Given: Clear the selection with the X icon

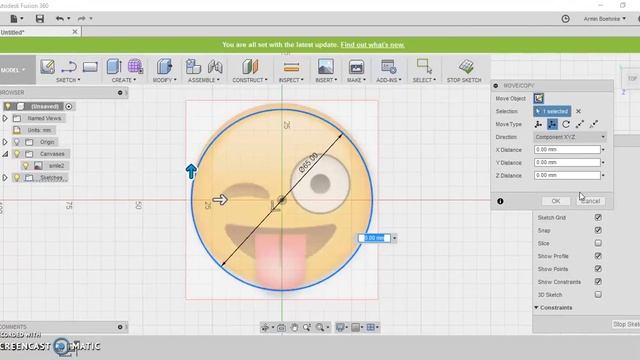Looking at the screenshot, I should 578,111.
